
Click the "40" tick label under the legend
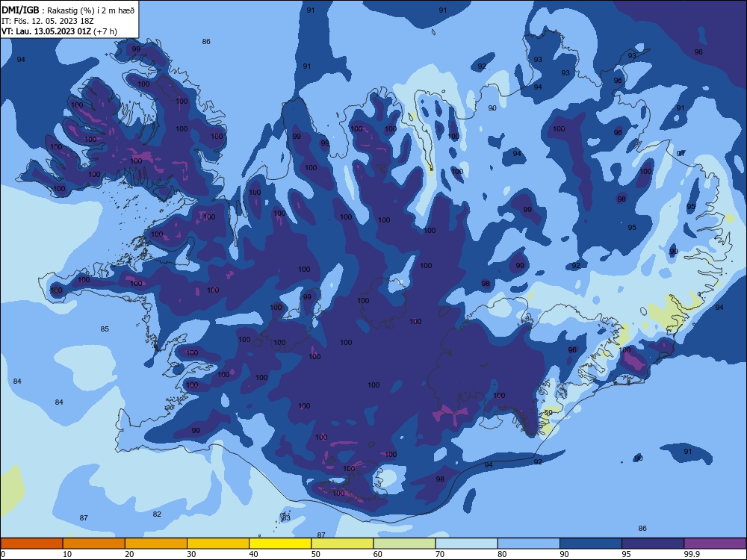[253, 554]
